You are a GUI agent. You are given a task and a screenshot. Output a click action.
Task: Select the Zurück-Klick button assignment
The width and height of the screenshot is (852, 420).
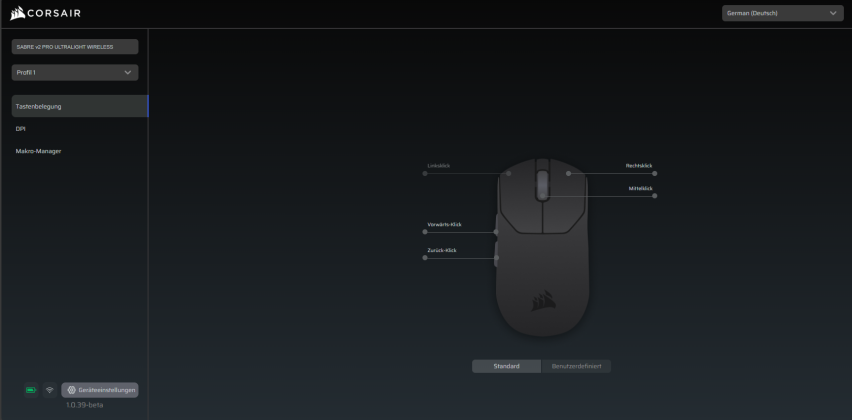442,250
